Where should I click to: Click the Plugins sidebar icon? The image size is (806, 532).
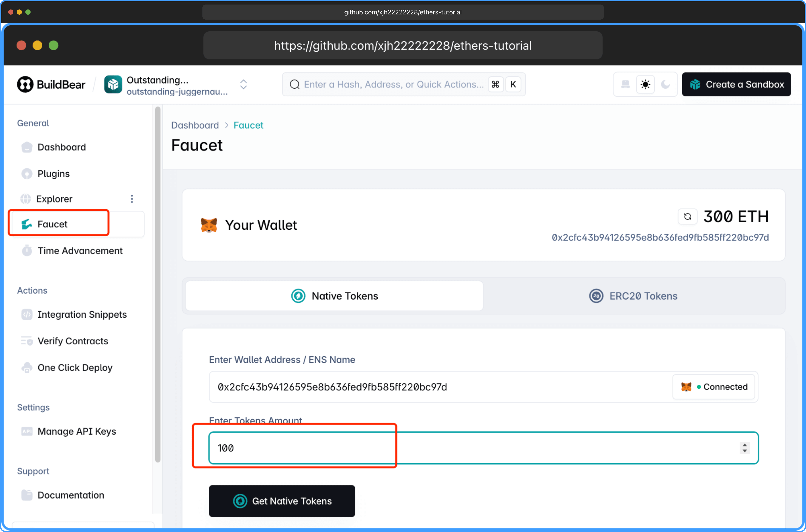pyautogui.click(x=26, y=174)
